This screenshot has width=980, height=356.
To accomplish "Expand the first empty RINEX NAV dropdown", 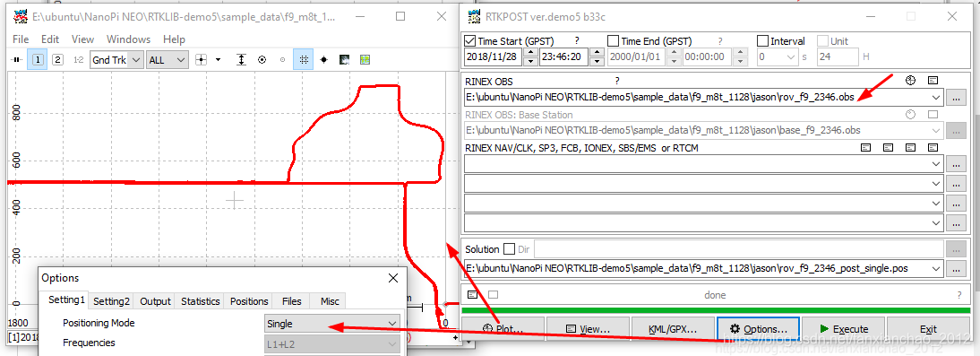I will point(935,163).
